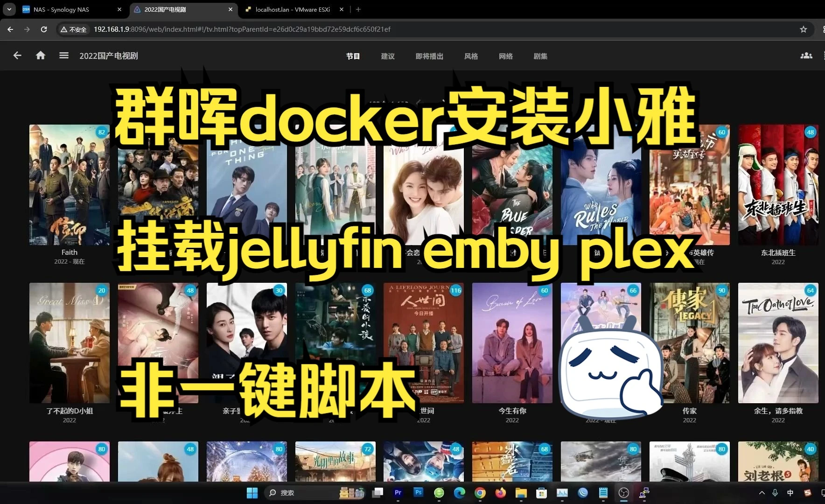Open Task View on the taskbar
825x504 pixels.
[x=378, y=493]
